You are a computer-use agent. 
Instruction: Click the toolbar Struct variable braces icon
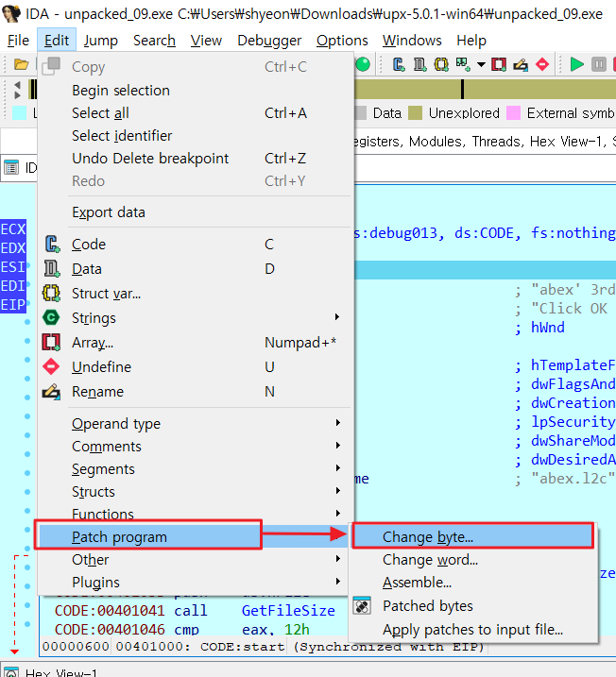pos(441,65)
